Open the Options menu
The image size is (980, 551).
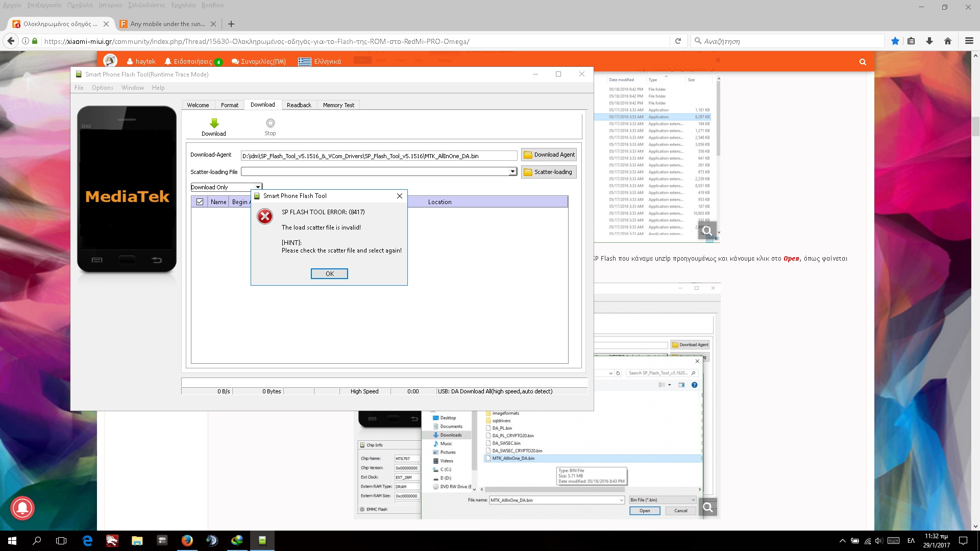tap(102, 88)
